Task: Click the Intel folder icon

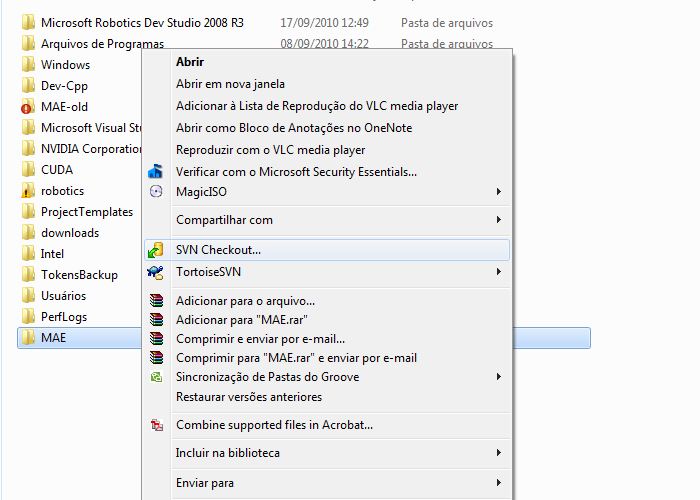Action: (x=28, y=253)
